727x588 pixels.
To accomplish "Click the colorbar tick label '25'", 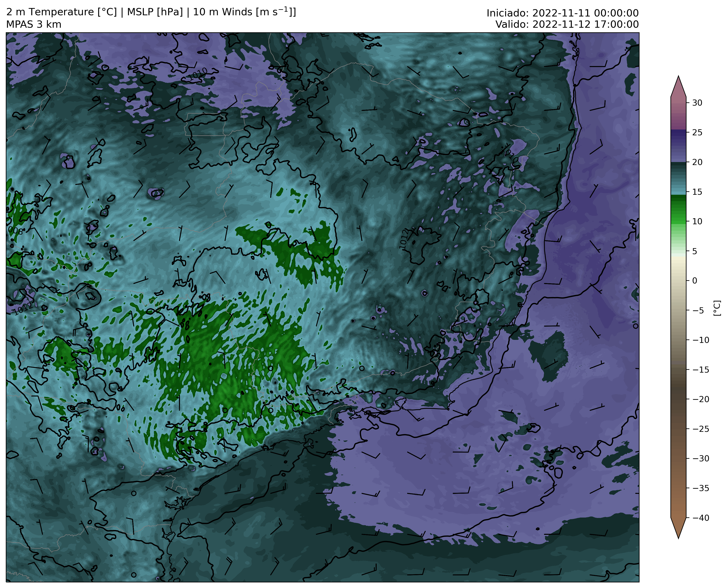I will point(697,132).
